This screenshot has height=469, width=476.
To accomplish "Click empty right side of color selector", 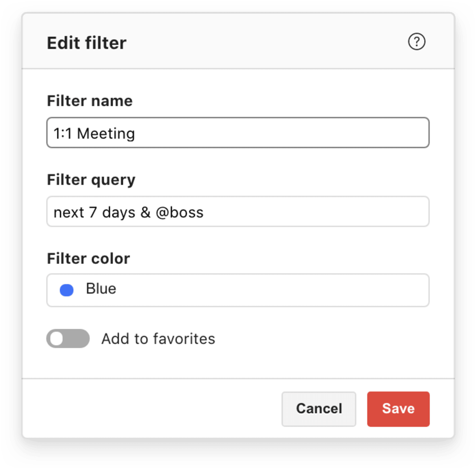I will (x=296, y=290).
